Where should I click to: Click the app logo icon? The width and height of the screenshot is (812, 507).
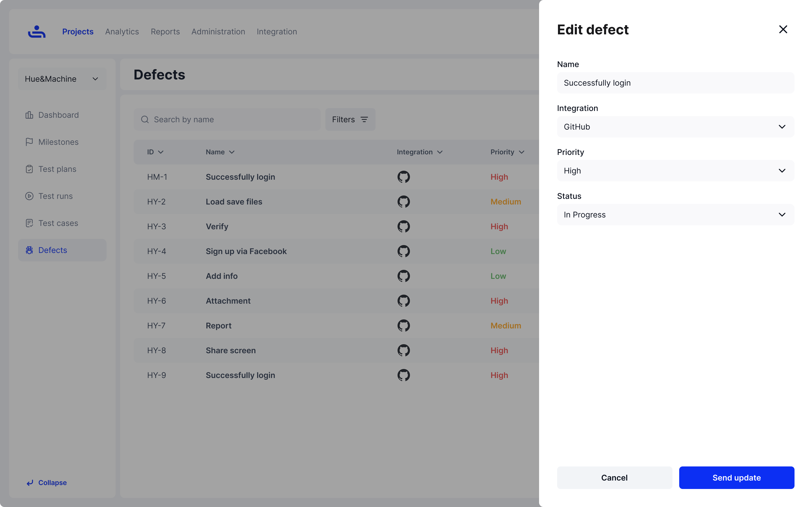[x=37, y=32]
